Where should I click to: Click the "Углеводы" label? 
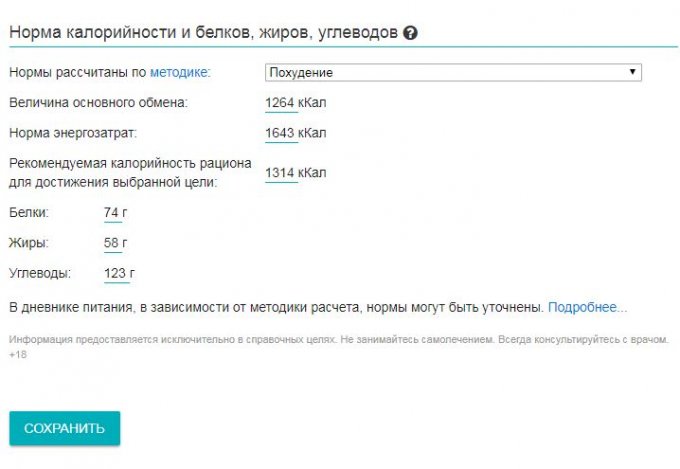tap(40, 272)
